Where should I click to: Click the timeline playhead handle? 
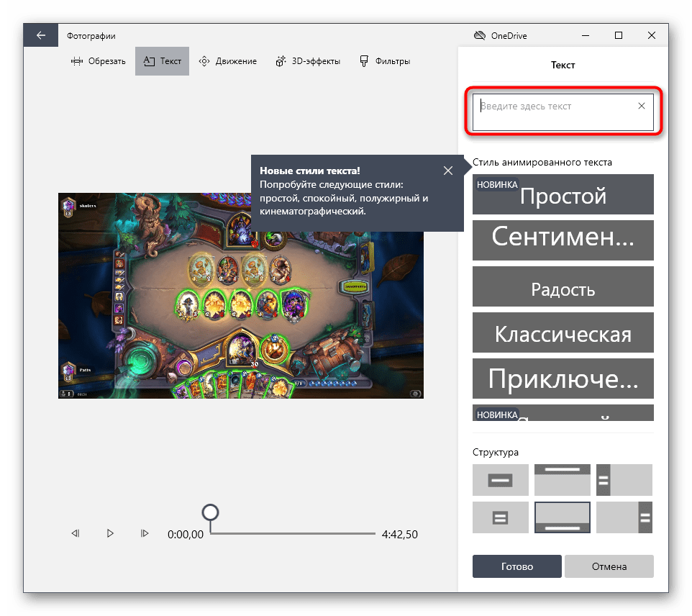210,512
